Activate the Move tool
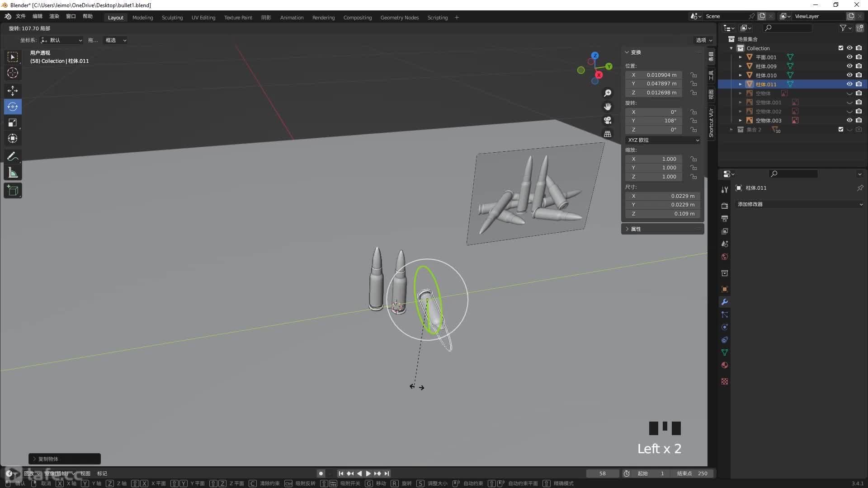This screenshot has height=488, width=868. (x=13, y=91)
